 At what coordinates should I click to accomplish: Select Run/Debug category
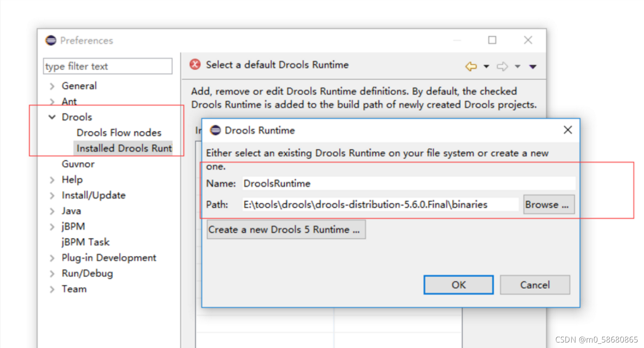(x=87, y=273)
